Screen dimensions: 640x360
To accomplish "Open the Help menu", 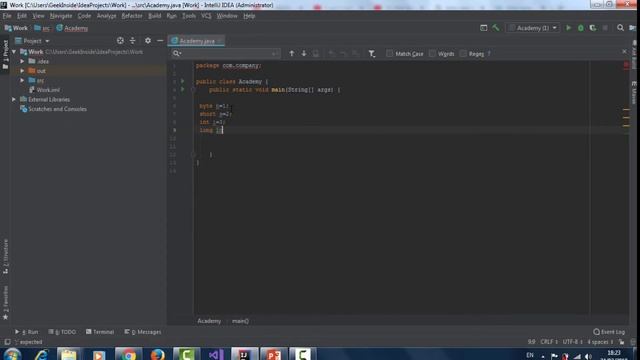I will click(249, 16).
